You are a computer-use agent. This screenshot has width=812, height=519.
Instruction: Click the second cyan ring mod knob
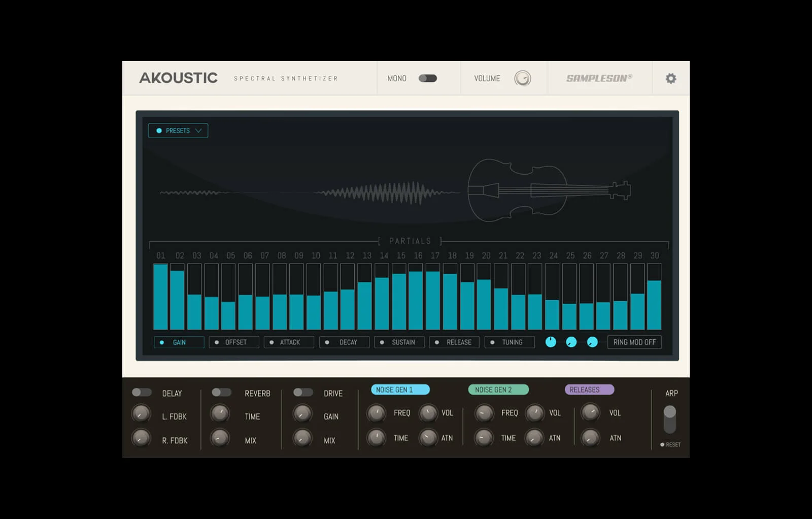click(571, 342)
